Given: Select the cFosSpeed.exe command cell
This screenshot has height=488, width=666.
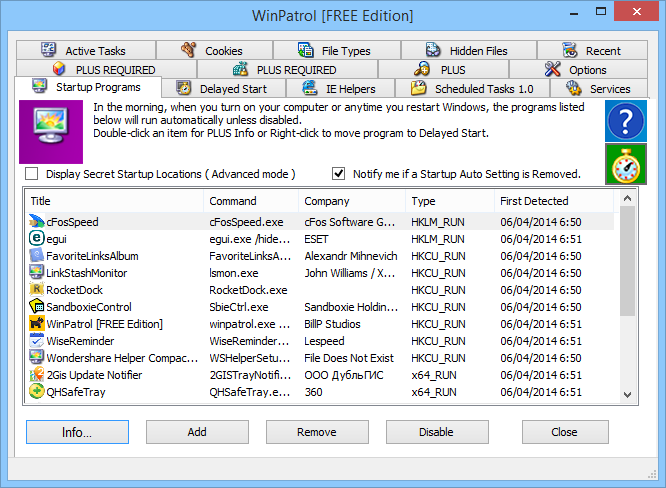Looking at the screenshot, I should click(246, 222).
